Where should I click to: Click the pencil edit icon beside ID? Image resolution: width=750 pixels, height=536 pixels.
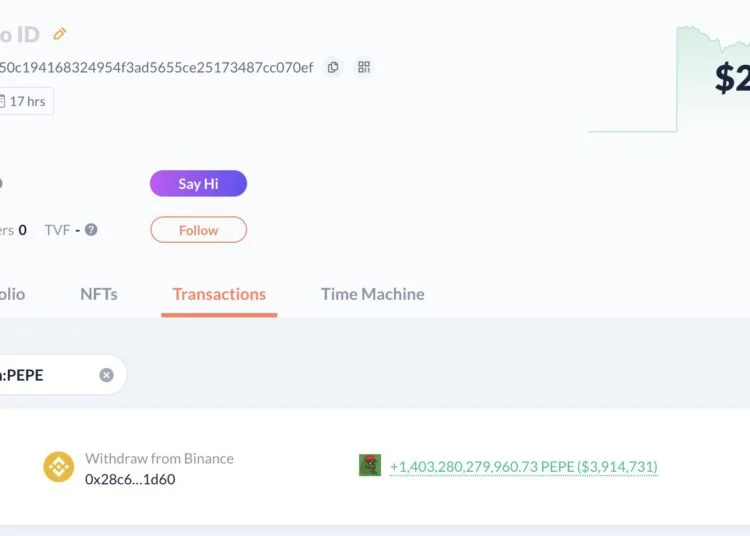point(60,34)
